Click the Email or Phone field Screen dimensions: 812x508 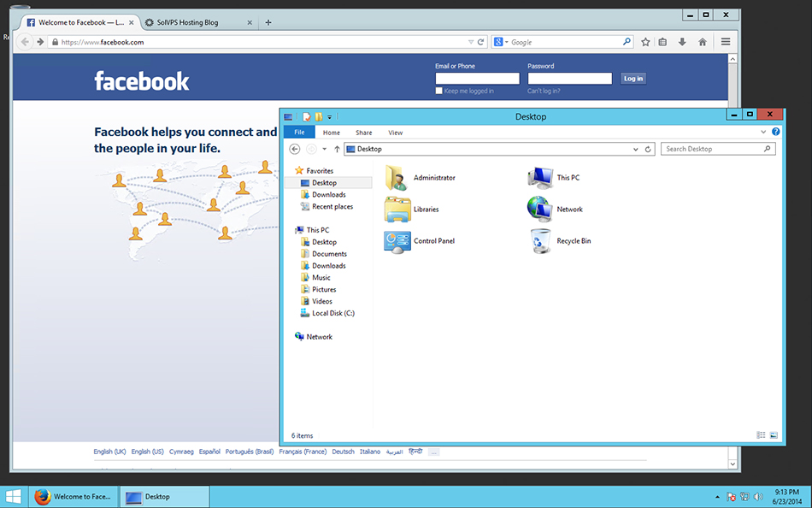click(x=477, y=79)
